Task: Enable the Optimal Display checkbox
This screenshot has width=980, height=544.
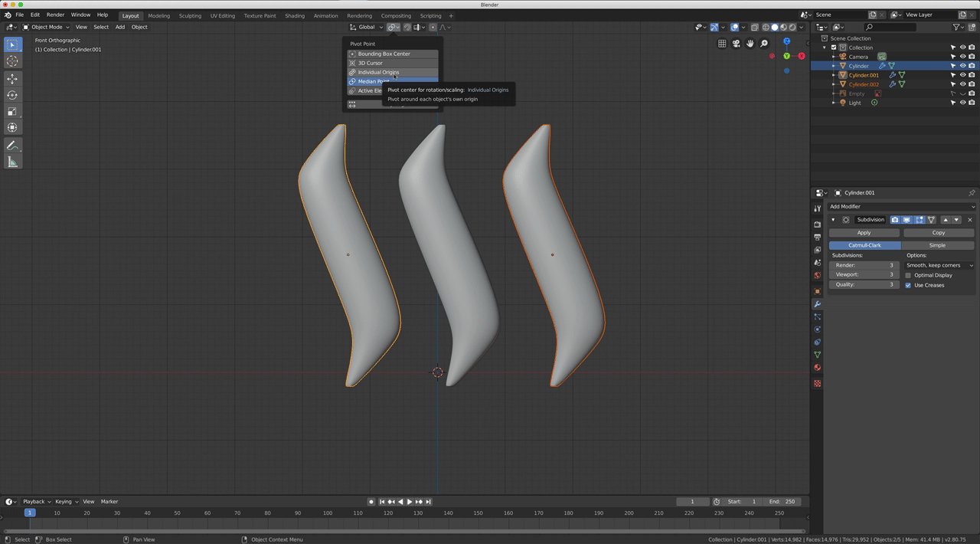Action: point(908,275)
